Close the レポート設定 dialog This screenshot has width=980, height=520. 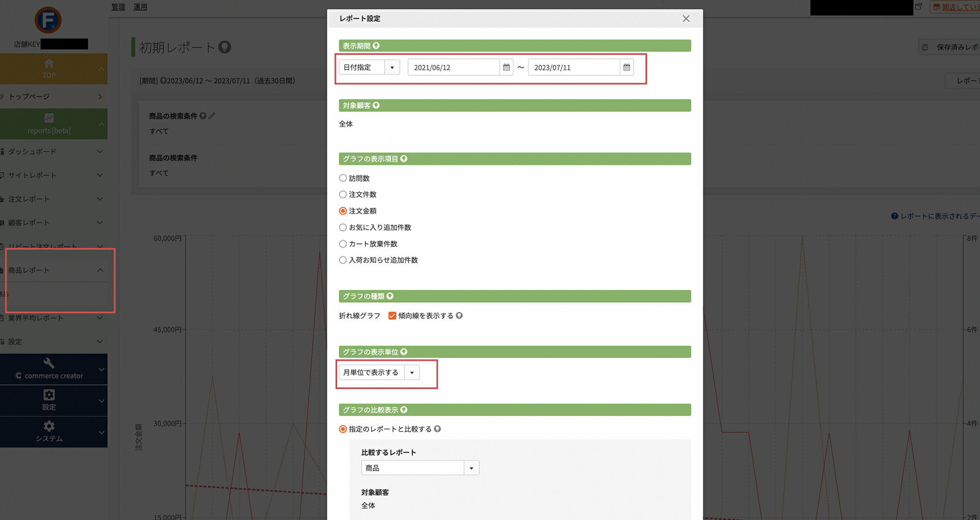pos(686,19)
